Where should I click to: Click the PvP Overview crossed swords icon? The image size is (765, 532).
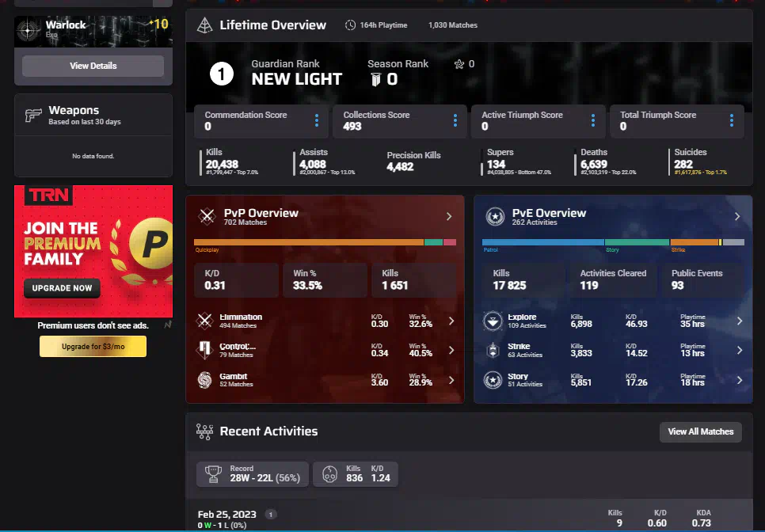207,216
